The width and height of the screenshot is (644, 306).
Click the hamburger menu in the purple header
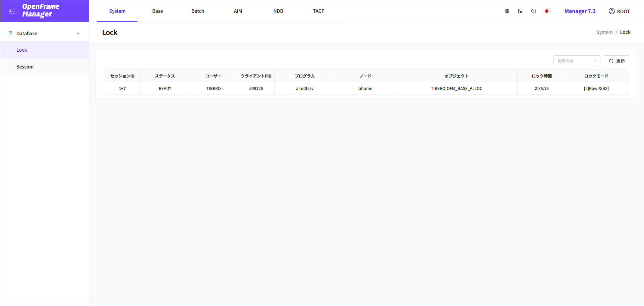12,11
